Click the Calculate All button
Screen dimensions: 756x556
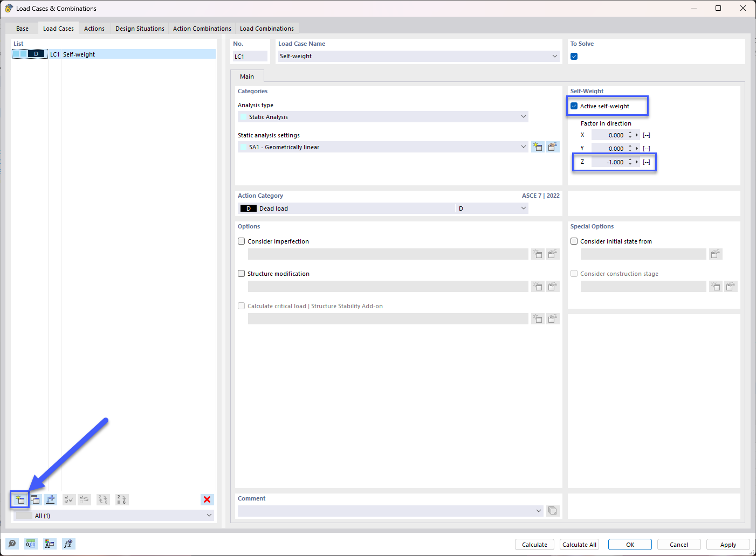tap(579, 544)
